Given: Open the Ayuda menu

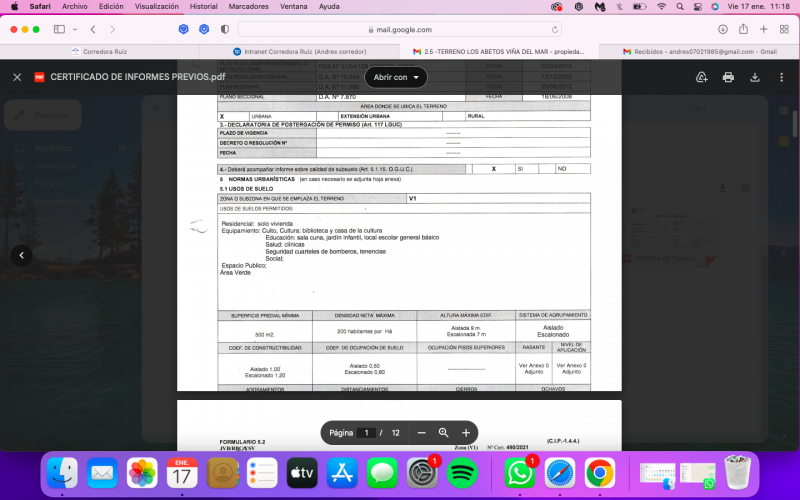Looking at the screenshot, I should coord(329,6).
